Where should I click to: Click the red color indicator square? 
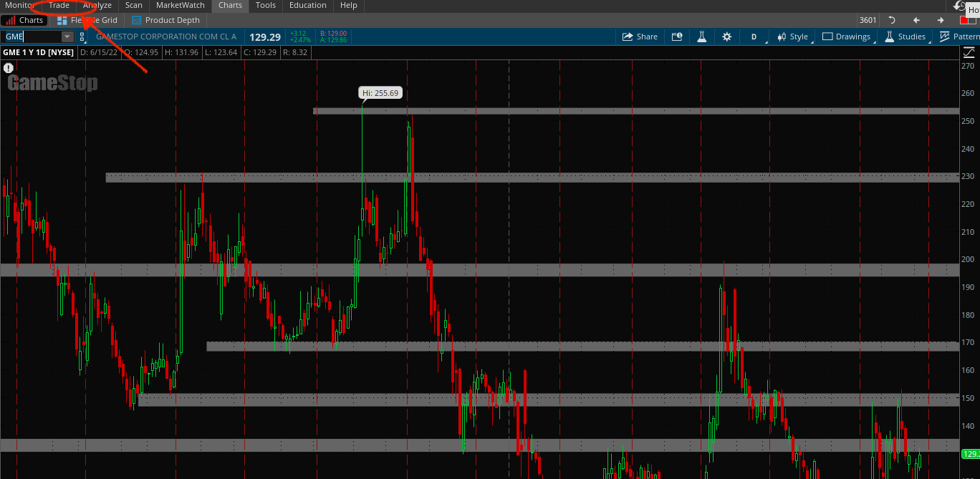point(964,20)
